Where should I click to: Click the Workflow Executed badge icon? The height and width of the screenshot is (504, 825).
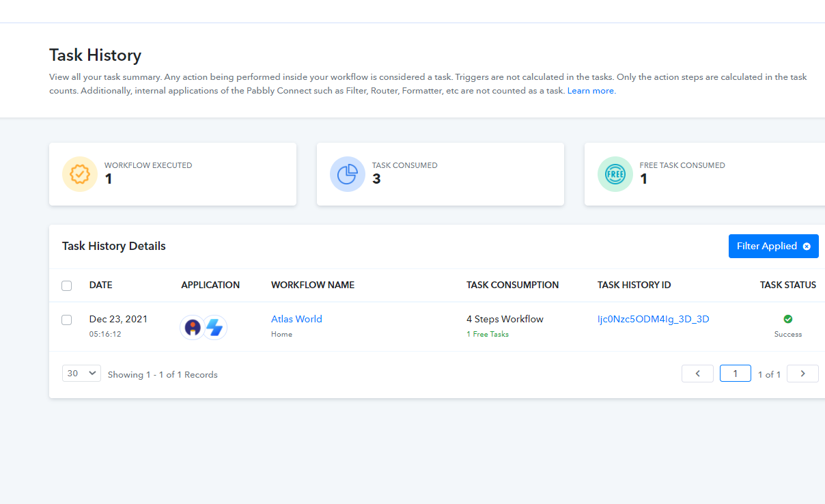(80, 174)
